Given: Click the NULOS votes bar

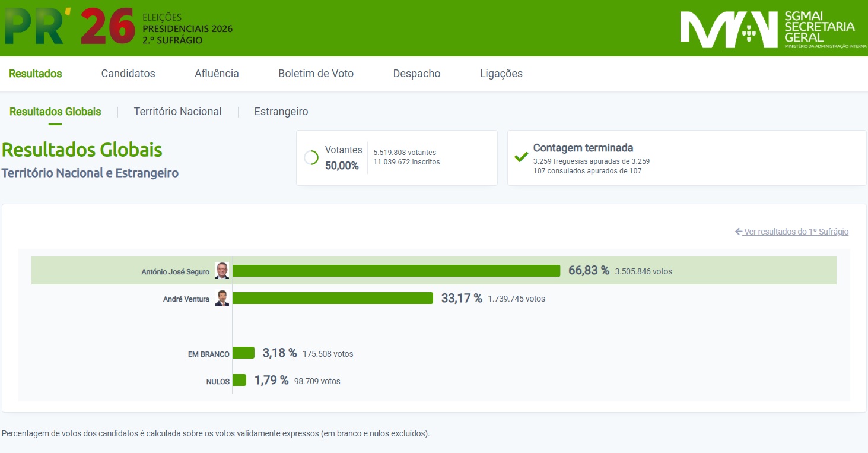Looking at the screenshot, I should tap(239, 381).
